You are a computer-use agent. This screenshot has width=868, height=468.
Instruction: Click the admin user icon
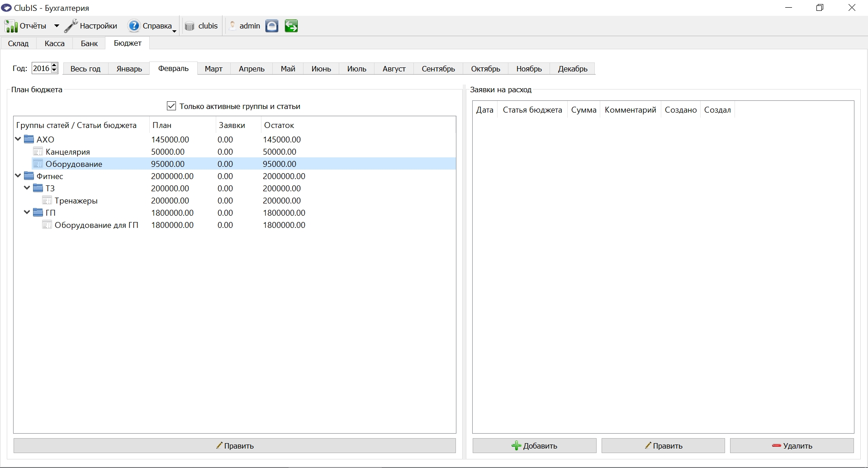pyautogui.click(x=232, y=26)
